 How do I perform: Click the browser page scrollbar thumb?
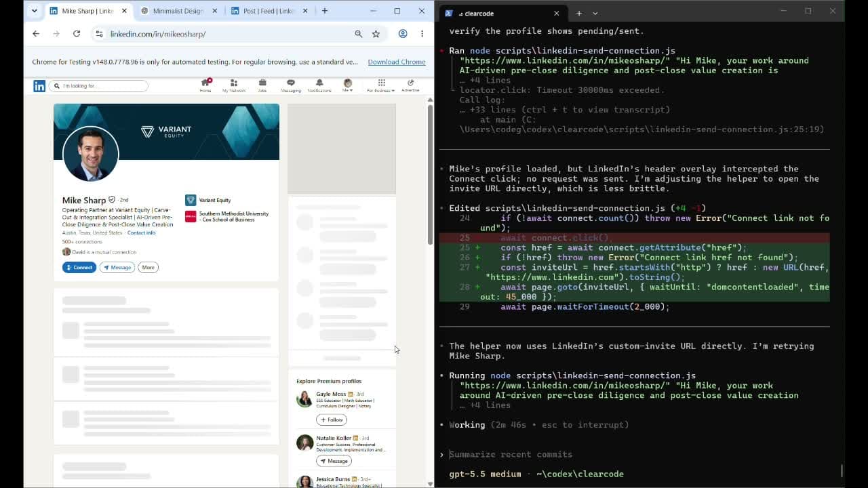click(430, 174)
